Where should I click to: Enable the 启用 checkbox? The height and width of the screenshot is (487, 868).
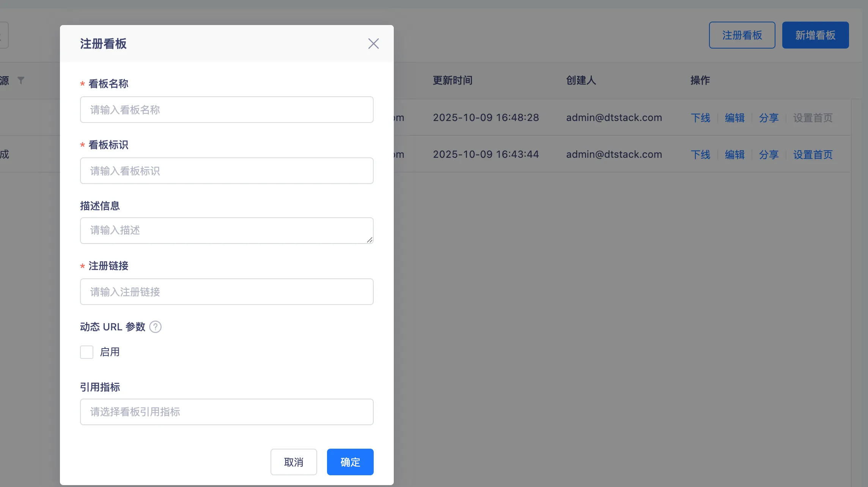coord(87,352)
